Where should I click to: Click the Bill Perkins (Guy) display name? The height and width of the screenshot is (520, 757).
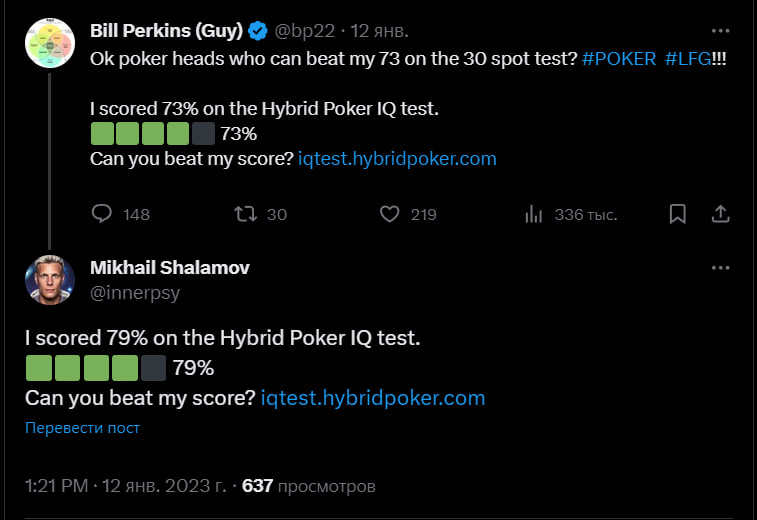166,31
